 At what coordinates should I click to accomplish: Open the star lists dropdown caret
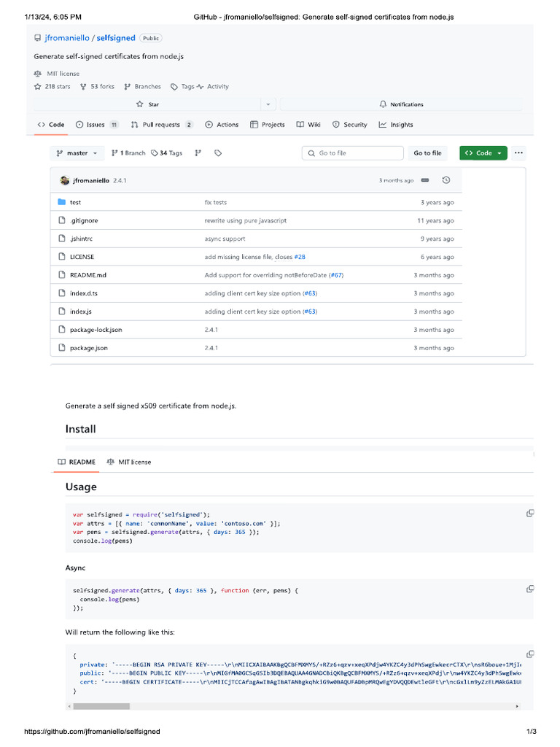pyautogui.click(x=268, y=104)
